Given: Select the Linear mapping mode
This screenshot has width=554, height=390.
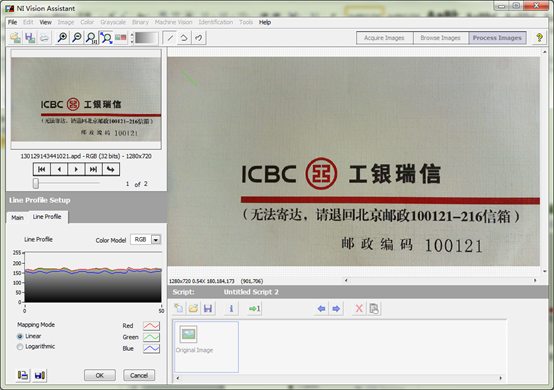Looking at the screenshot, I should (x=20, y=336).
